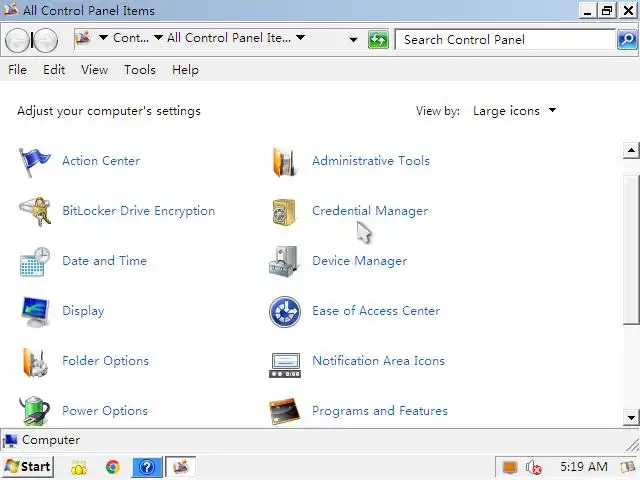Open the BitLocker keys icon

pos(35,211)
